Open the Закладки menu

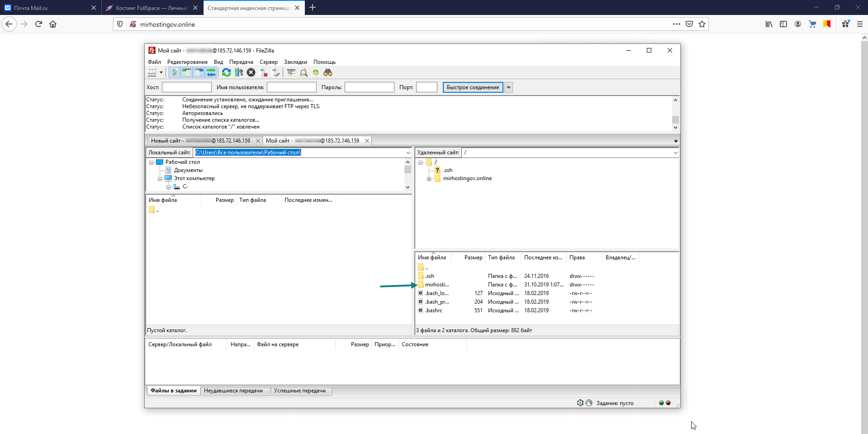(295, 62)
